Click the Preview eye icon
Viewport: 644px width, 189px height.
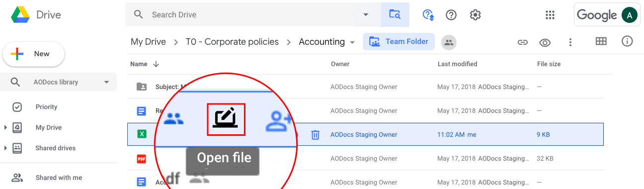(545, 42)
